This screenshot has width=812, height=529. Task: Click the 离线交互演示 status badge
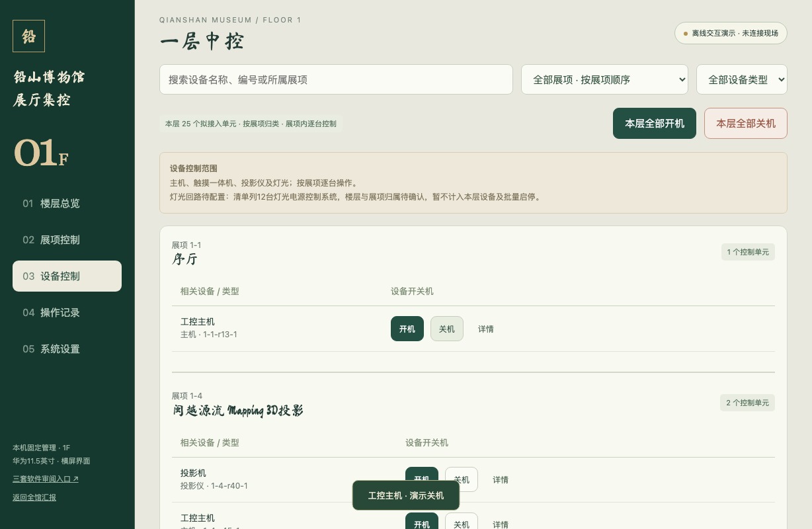[731, 33]
